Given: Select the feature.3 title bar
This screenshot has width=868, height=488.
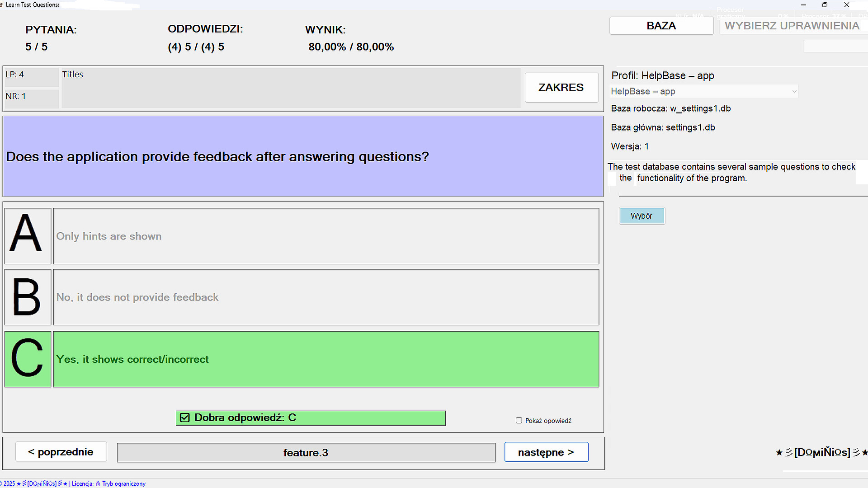Looking at the screenshot, I should click(306, 452).
